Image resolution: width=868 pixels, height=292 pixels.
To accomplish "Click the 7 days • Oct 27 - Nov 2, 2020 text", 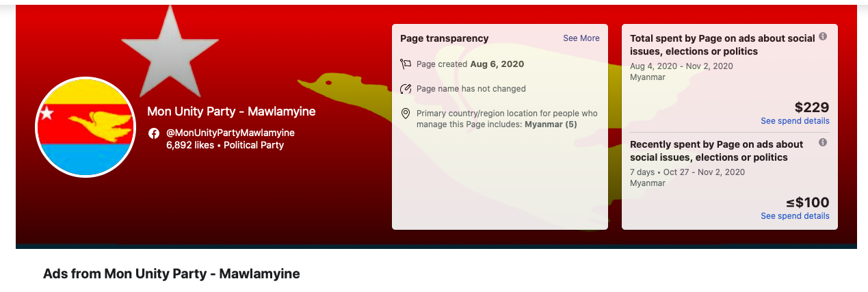I will pyautogui.click(x=687, y=172).
